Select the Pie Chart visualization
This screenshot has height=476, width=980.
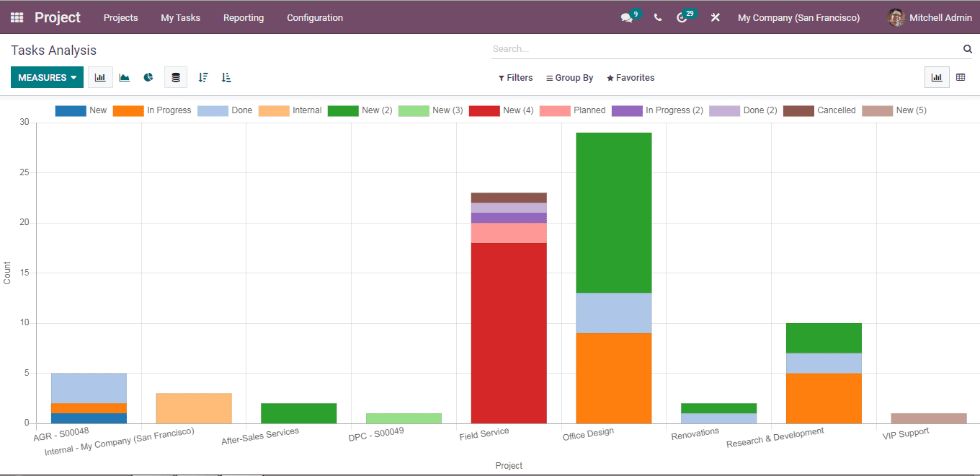point(148,76)
